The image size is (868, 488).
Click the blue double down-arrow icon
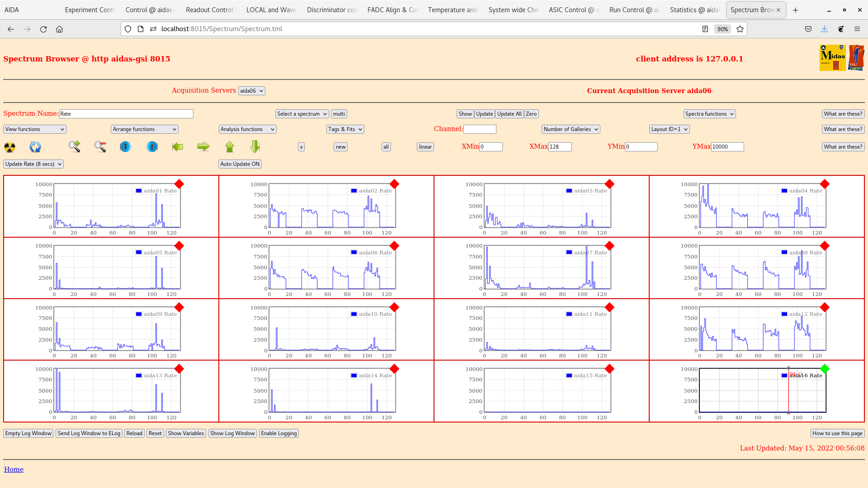tap(125, 146)
